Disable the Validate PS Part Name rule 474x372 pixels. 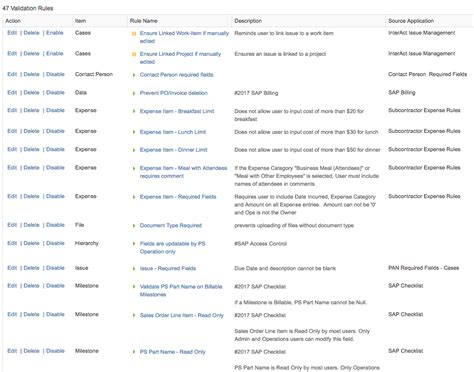click(55, 286)
